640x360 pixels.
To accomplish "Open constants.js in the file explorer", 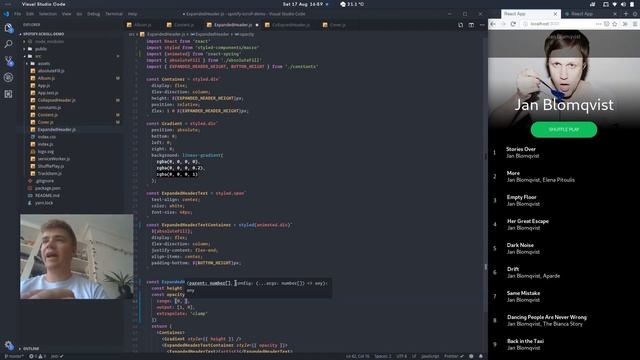I will coord(49,108).
